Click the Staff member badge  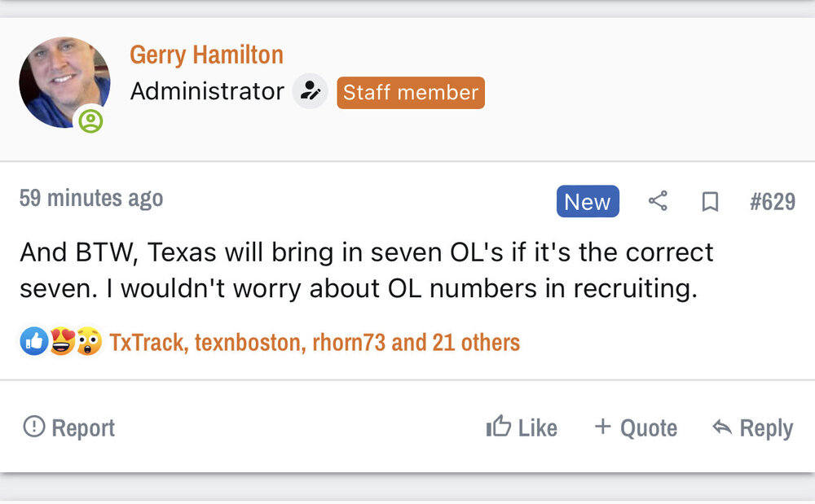coord(411,92)
